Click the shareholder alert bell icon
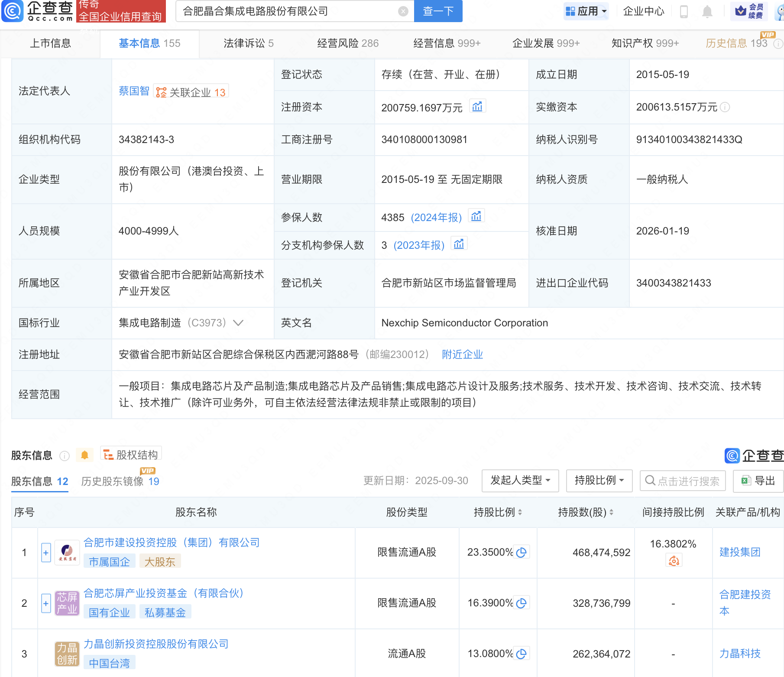Screen dimensions: 784x677 coord(84,455)
